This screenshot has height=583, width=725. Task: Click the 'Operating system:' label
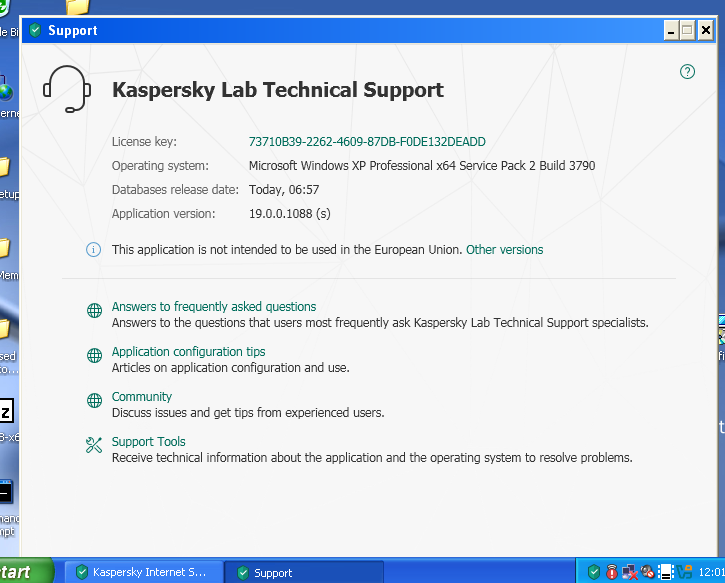point(160,166)
